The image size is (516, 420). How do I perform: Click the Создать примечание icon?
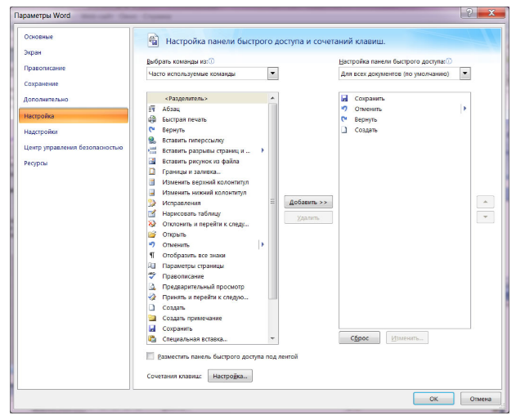click(x=151, y=318)
